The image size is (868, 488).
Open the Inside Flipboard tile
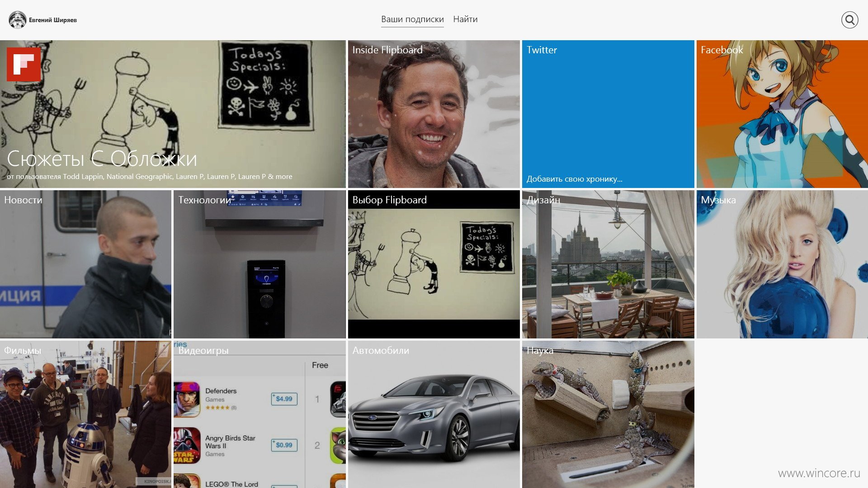pos(434,114)
